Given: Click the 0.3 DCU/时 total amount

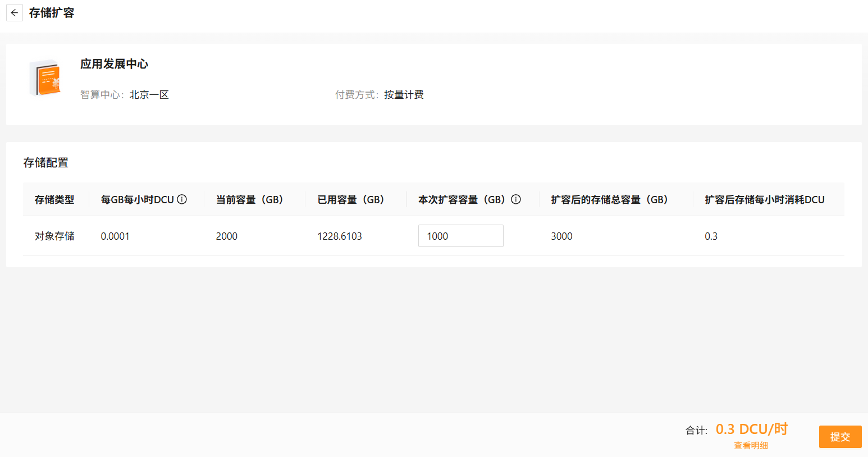Looking at the screenshot, I should 752,429.
